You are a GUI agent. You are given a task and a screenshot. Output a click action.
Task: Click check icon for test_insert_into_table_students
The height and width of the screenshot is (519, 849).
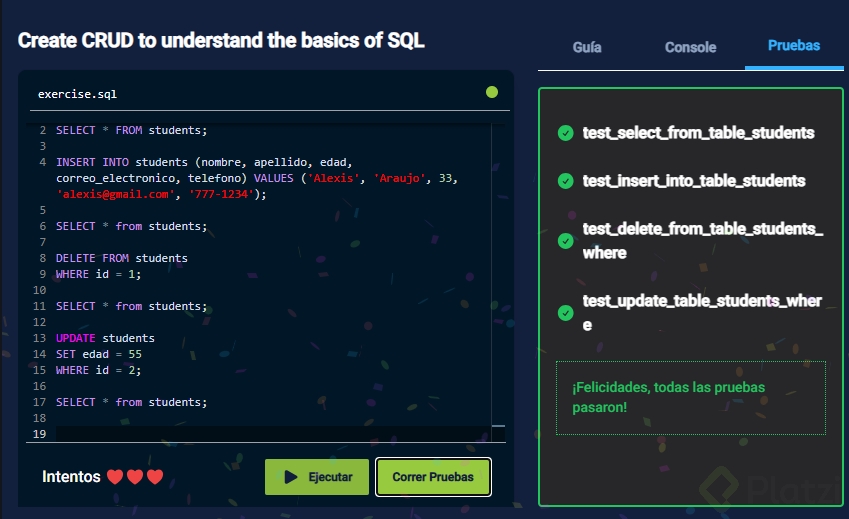click(565, 181)
